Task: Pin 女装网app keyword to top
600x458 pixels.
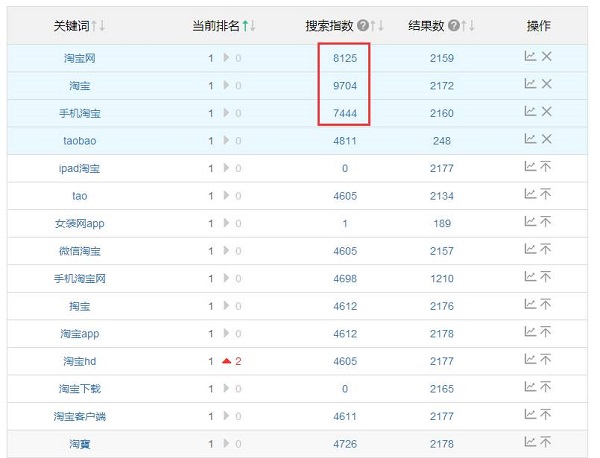Action: point(546,222)
